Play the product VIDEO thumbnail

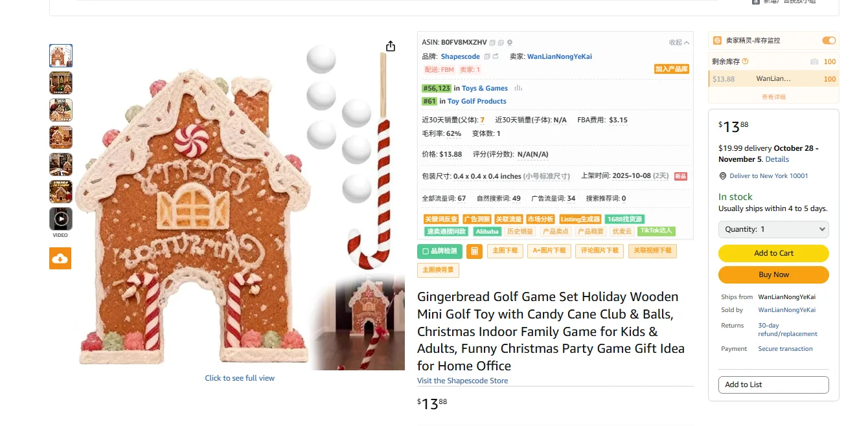pos(61,219)
